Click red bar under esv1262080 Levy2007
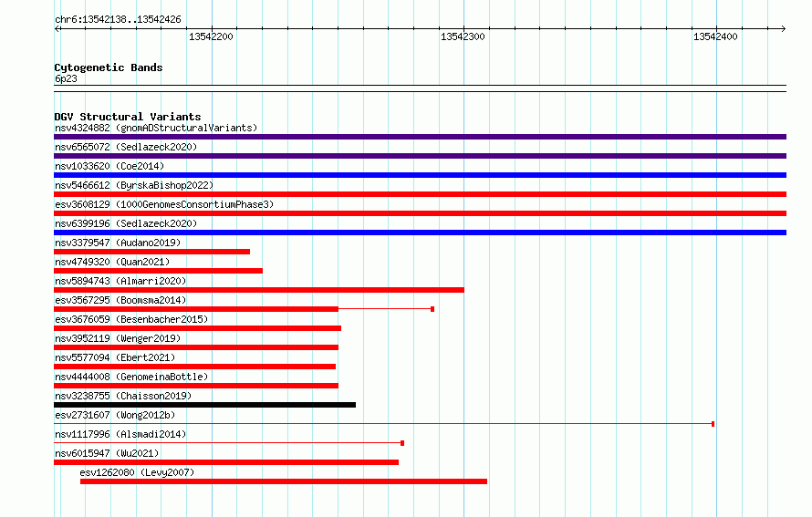This screenshot has width=812, height=517. pyautogui.click(x=284, y=481)
